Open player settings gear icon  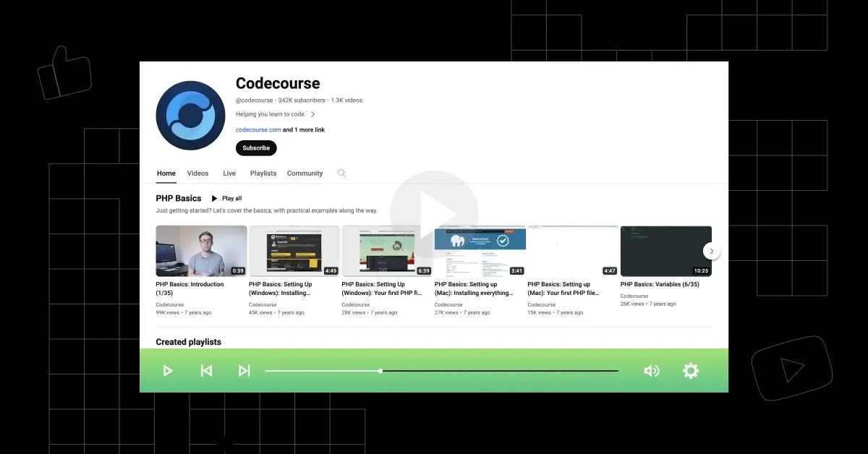coord(691,371)
